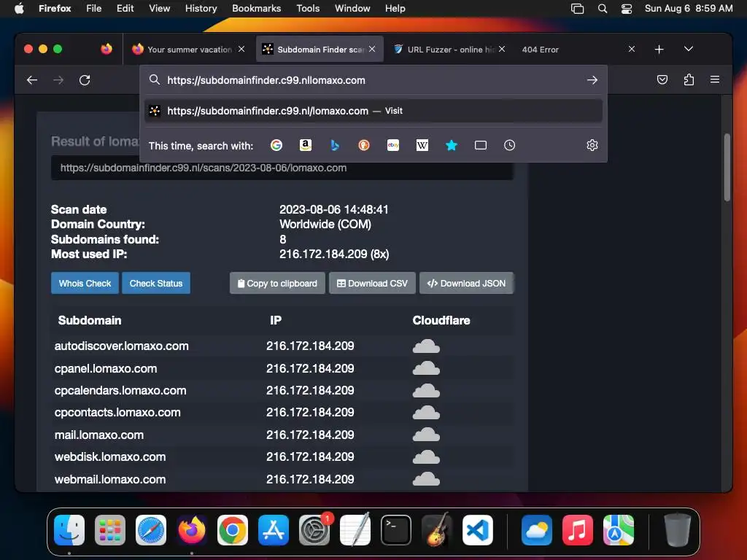This screenshot has width=747, height=560.
Task: Reload the current page
Action: click(85, 80)
